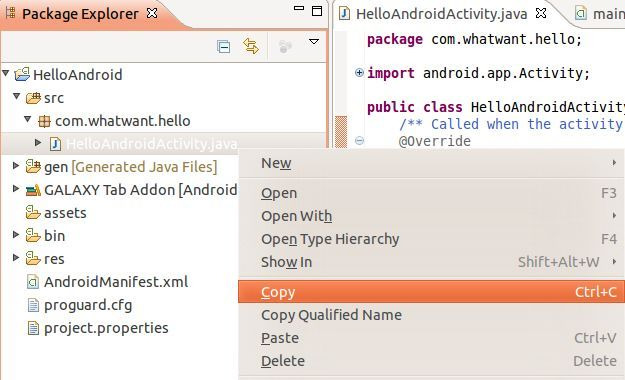The height and width of the screenshot is (380, 625).
Task: Select the assets folder label
Action: [x=65, y=213]
